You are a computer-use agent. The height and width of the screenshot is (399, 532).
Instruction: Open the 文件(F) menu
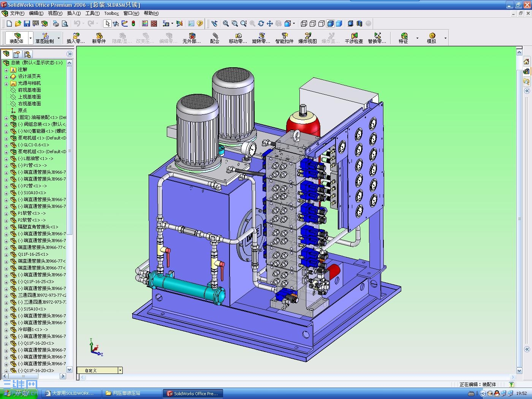click(17, 13)
